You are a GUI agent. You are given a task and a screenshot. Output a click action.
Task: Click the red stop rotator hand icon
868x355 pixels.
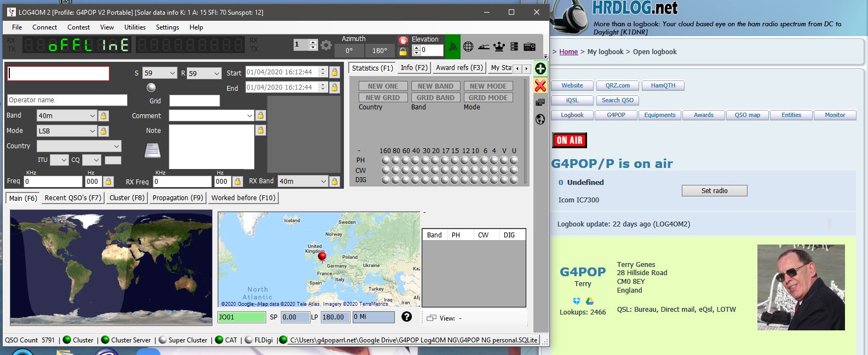click(x=403, y=40)
